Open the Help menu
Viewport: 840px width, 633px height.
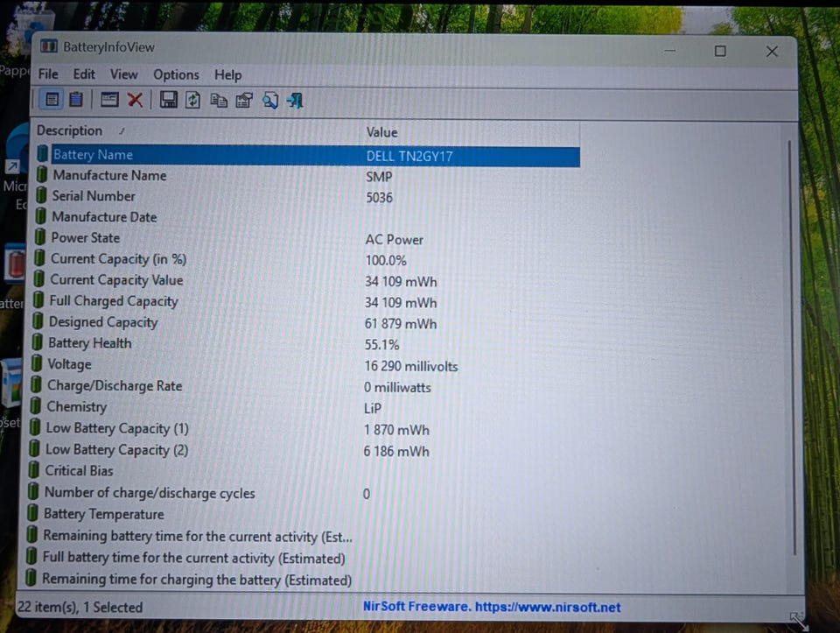[x=228, y=75]
